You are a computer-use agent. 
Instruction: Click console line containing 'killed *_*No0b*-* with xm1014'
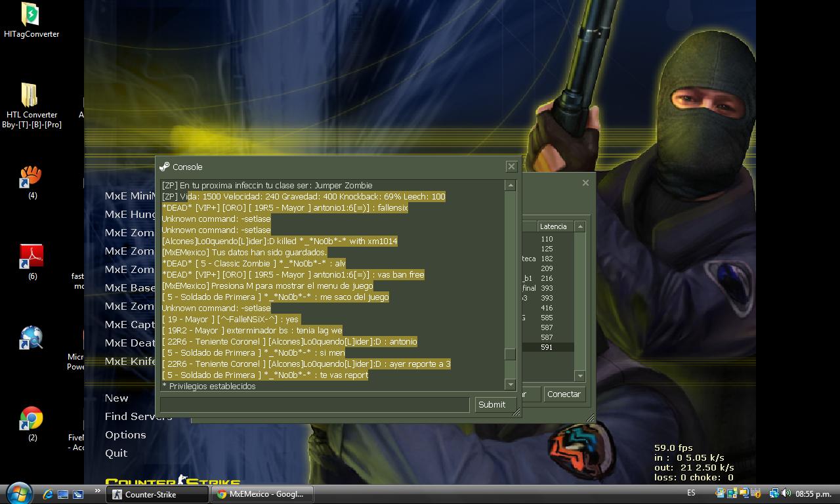point(280,241)
